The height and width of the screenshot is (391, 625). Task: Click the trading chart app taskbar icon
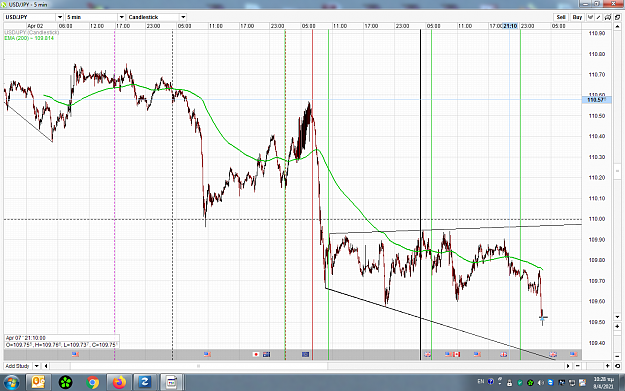[171, 383]
